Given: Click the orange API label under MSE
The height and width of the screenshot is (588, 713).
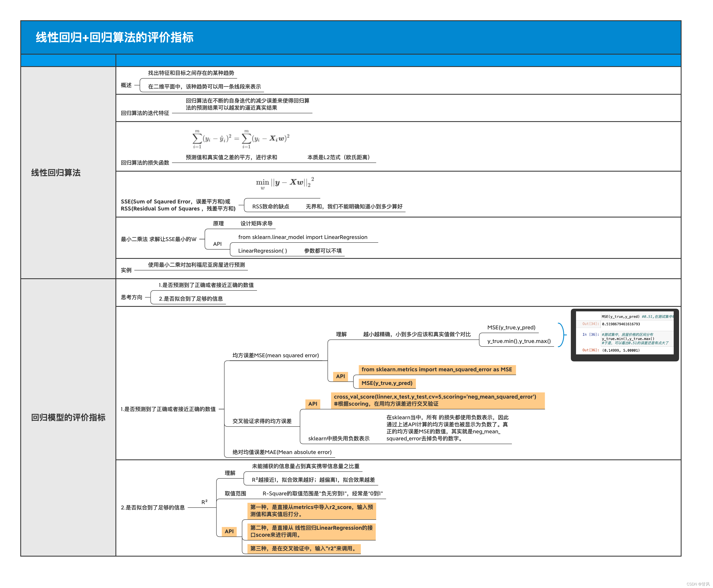Looking at the screenshot, I should coord(340,376).
